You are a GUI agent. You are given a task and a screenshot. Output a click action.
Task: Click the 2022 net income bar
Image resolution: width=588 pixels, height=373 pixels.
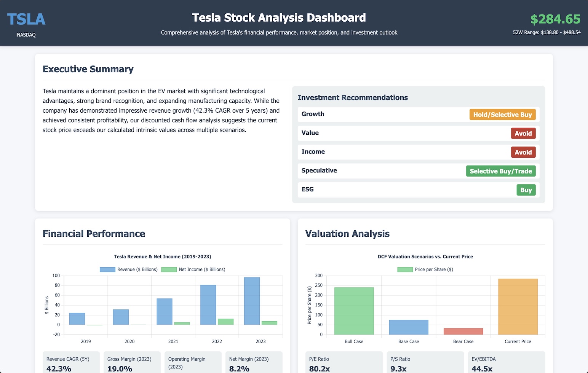pos(225,322)
